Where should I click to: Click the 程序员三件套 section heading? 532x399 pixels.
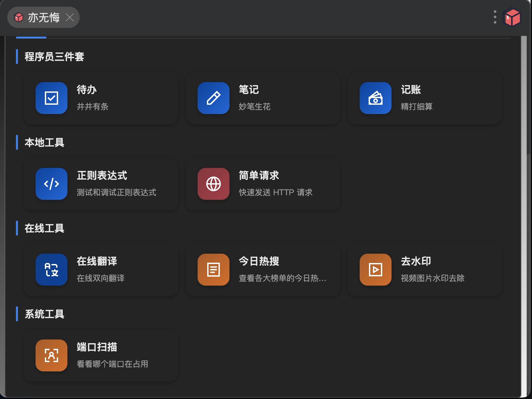tap(54, 57)
